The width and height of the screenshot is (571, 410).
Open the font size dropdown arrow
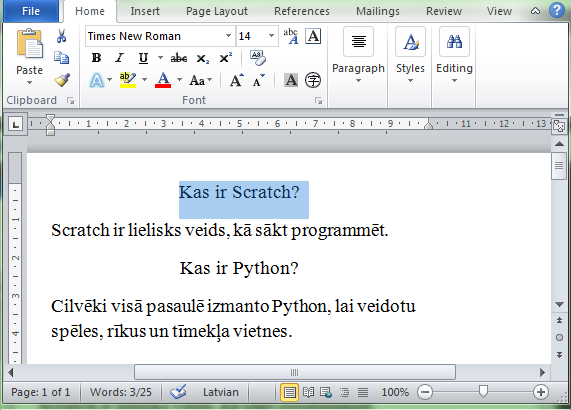point(271,36)
